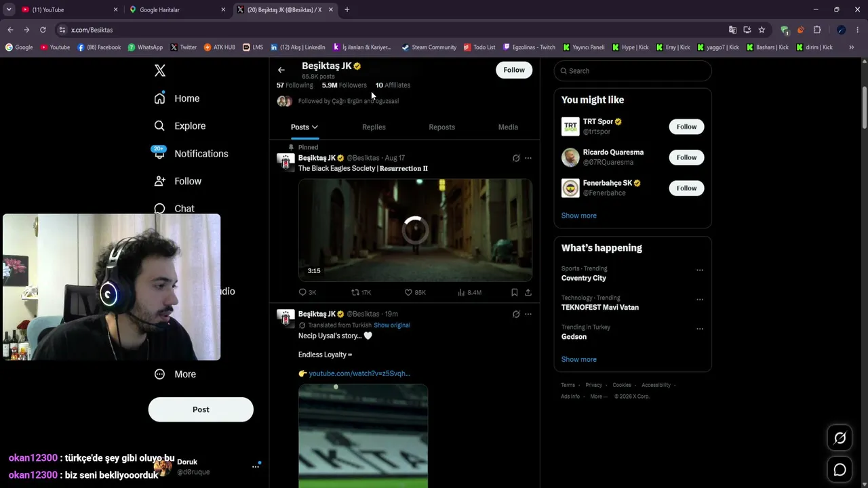Follow Fenerbahçe SK in You might like
The width and height of the screenshot is (868, 488).
[x=686, y=188]
